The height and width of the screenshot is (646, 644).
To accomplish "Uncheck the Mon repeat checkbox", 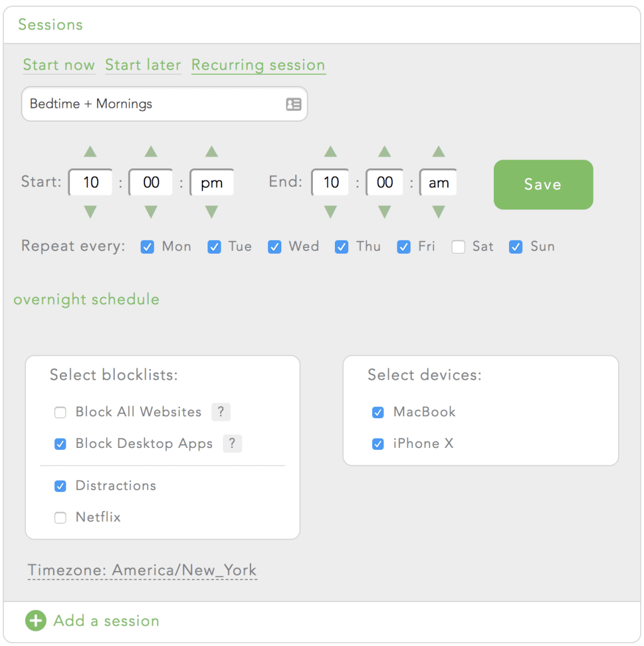I will 147,247.
